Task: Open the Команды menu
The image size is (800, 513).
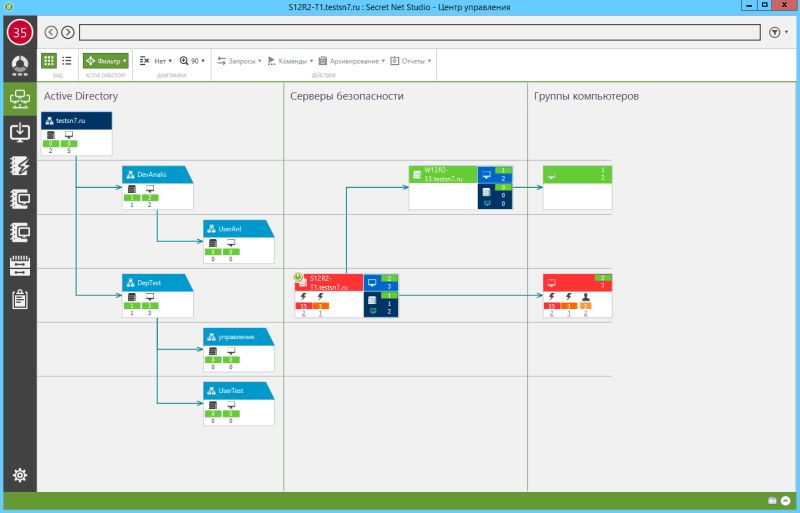Action: pos(290,61)
